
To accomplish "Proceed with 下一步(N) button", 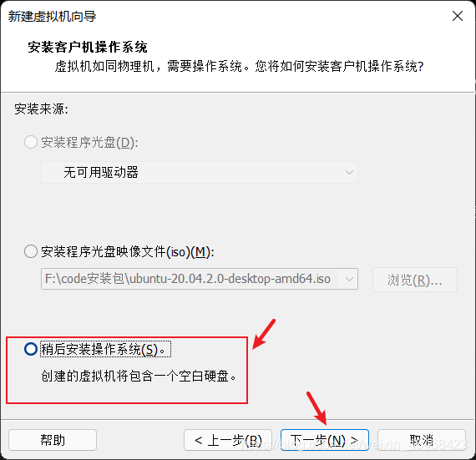I will (x=325, y=440).
